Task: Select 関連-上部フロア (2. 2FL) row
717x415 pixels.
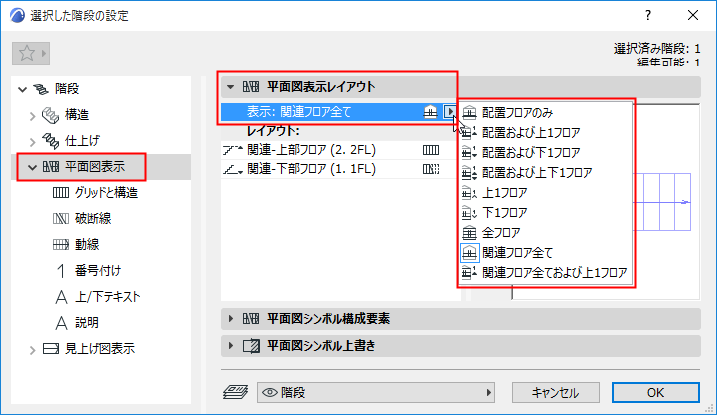Action: 339,150
